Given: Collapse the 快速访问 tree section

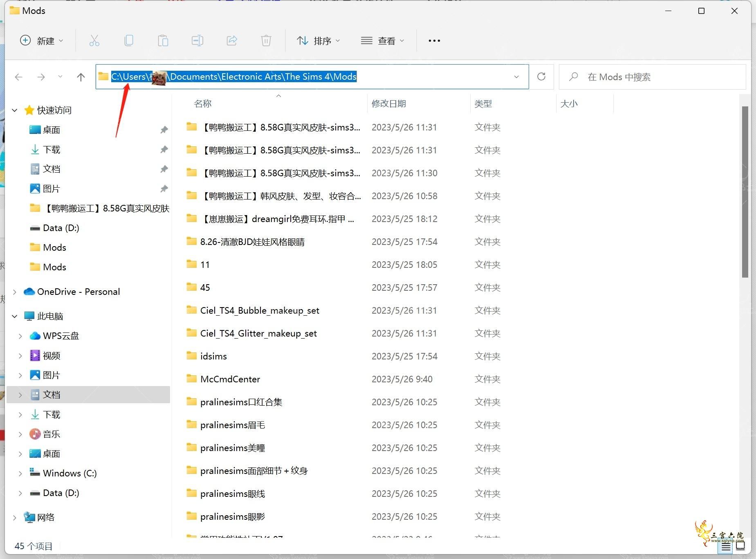Looking at the screenshot, I should pos(15,110).
